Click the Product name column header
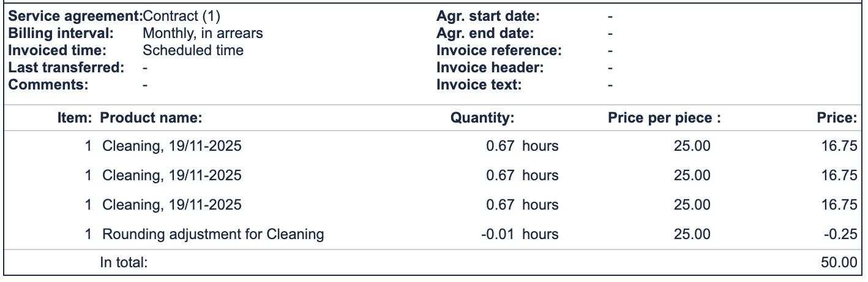This screenshot has height=282, width=868. tap(151, 118)
